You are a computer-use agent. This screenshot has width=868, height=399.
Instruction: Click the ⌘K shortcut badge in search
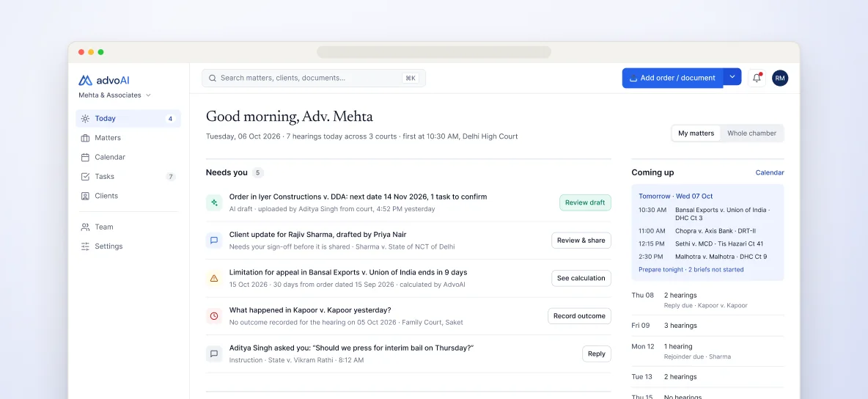(x=411, y=78)
